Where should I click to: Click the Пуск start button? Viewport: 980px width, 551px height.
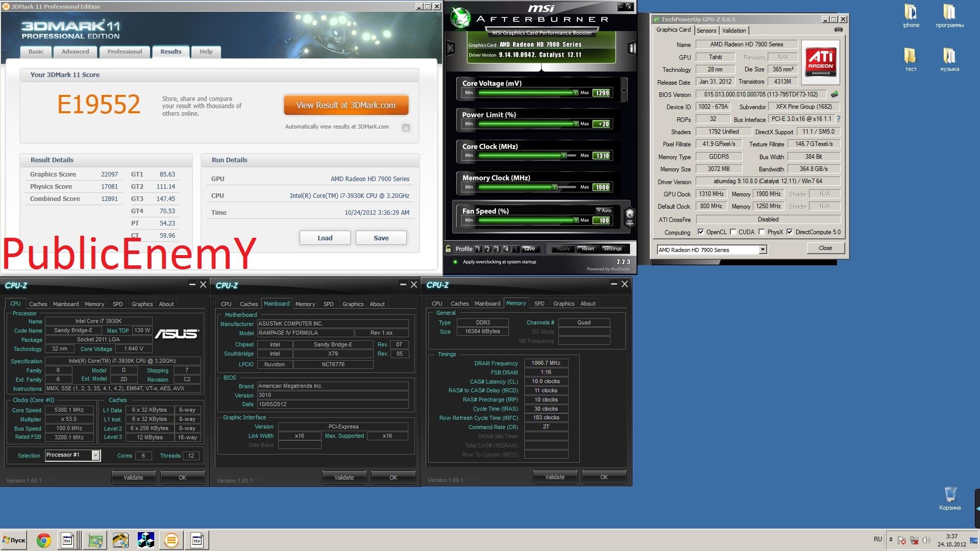[14, 540]
